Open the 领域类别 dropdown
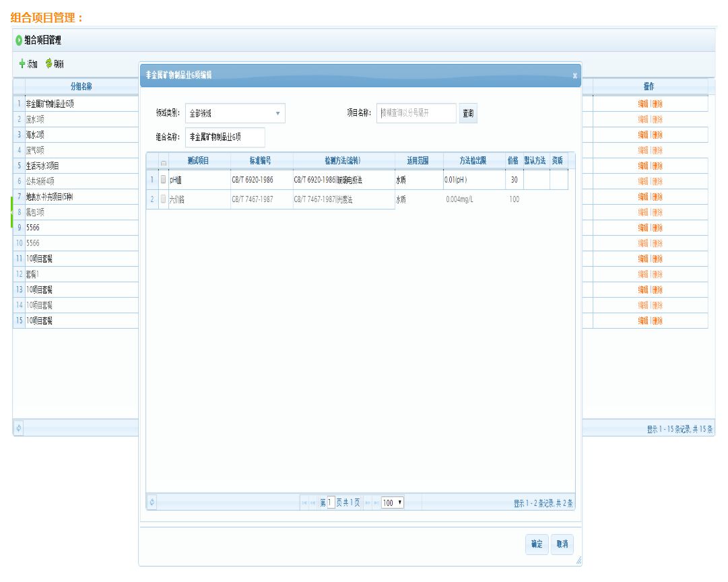This screenshot has height=582, width=728. click(235, 114)
